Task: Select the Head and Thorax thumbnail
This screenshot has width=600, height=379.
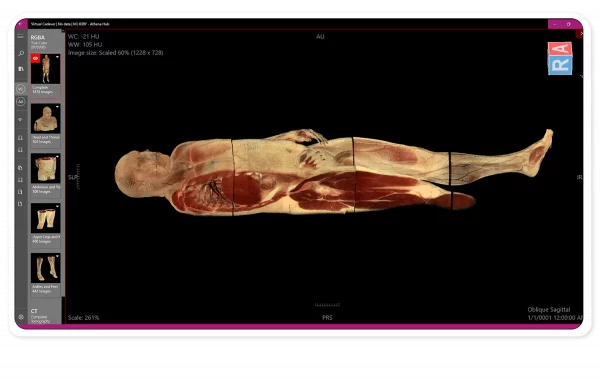Action: click(x=46, y=119)
